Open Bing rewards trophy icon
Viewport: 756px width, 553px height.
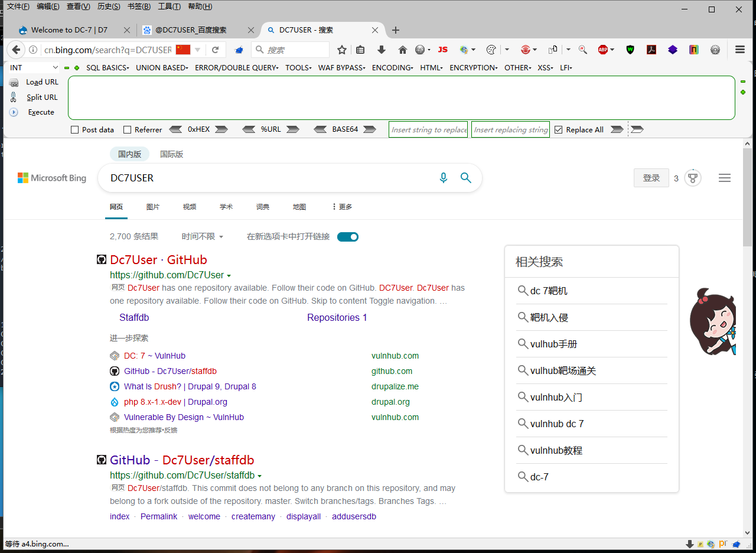693,178
